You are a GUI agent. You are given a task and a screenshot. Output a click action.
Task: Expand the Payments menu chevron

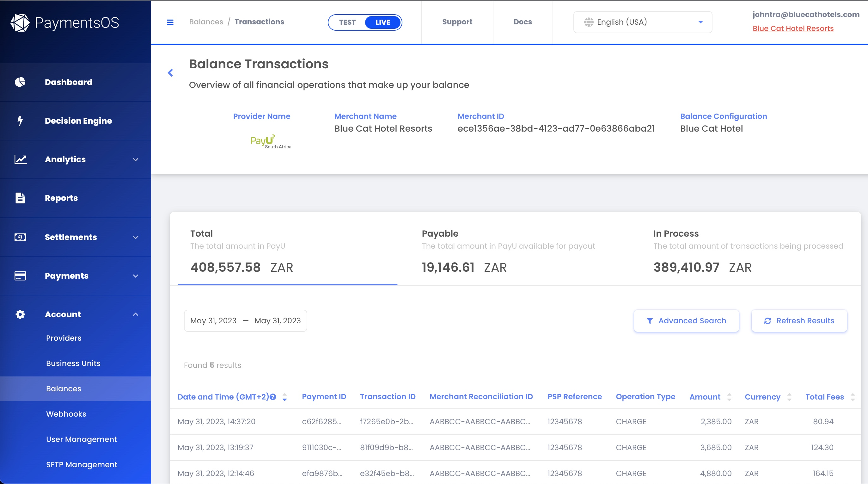tap(136, 276)
